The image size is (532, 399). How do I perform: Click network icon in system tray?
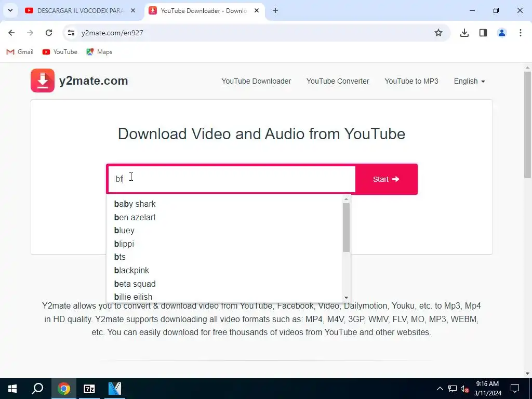(x=453, y=389)
